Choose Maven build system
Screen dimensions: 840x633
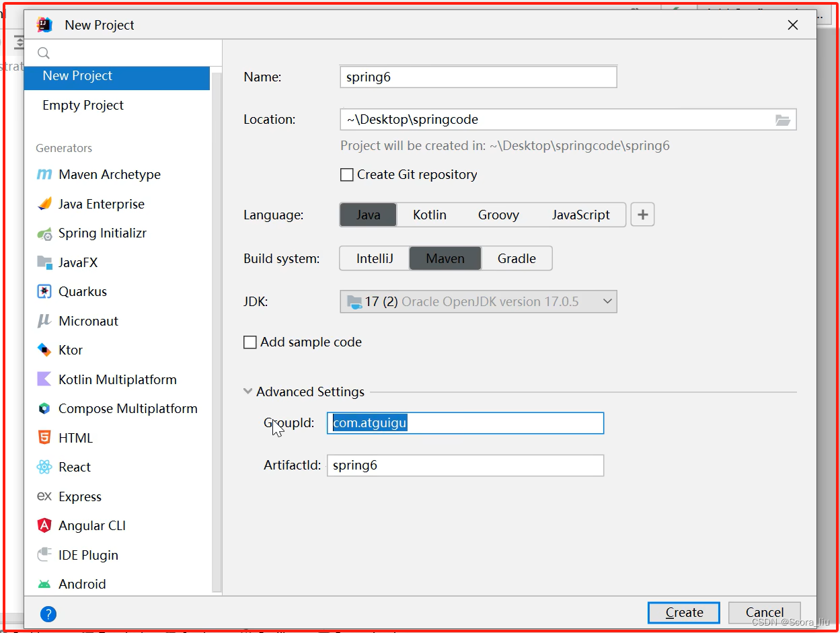pos(445,258)
